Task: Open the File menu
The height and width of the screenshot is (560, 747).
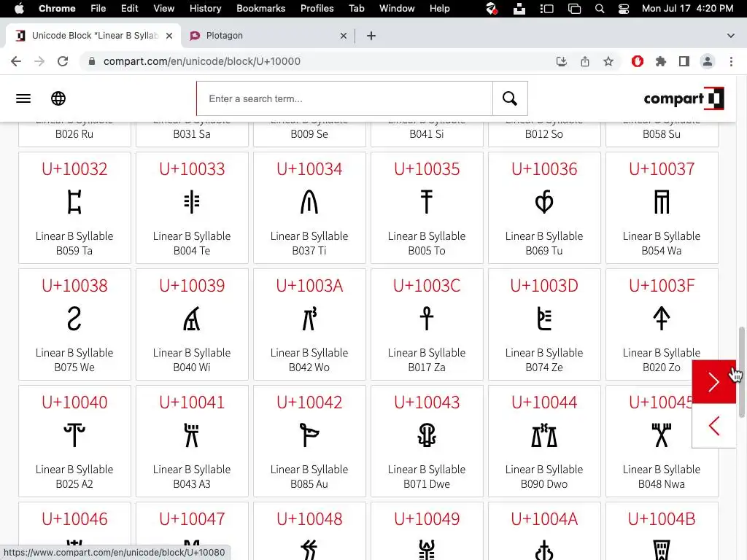Action: [x=98, y=8]
